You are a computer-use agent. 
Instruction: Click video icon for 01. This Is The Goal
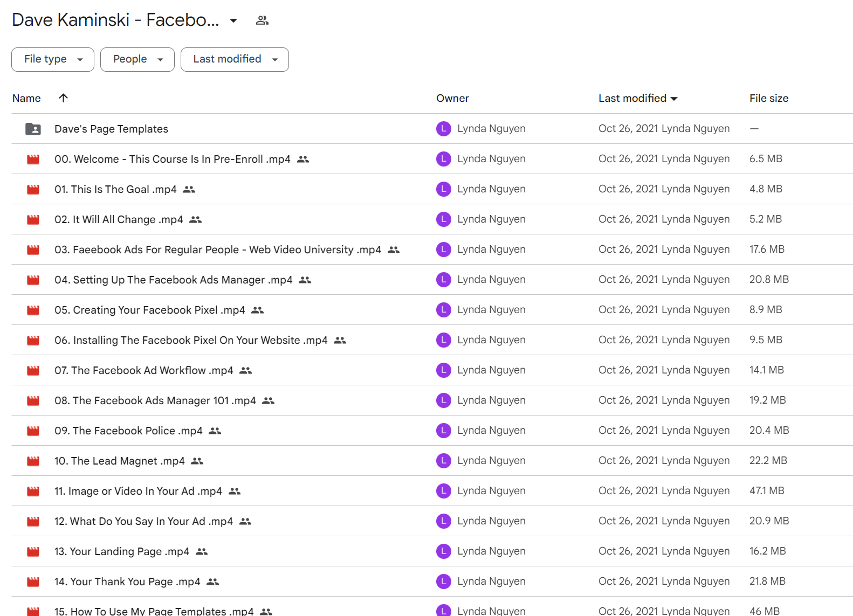pos(33,189)
